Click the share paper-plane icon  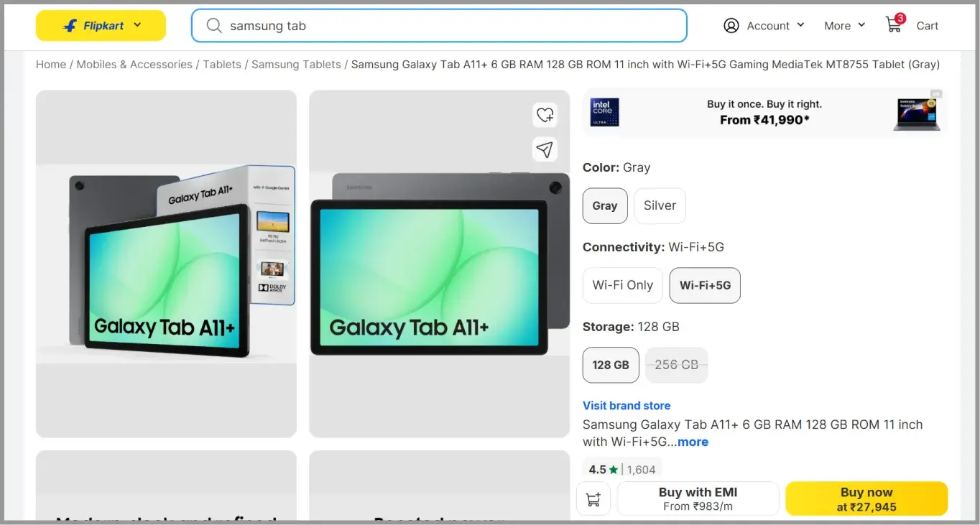545,149
